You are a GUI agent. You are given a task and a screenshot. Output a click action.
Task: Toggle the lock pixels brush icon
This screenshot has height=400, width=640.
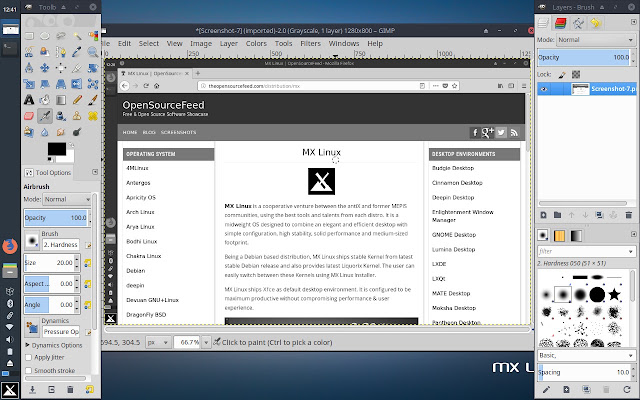pos(562,75)
